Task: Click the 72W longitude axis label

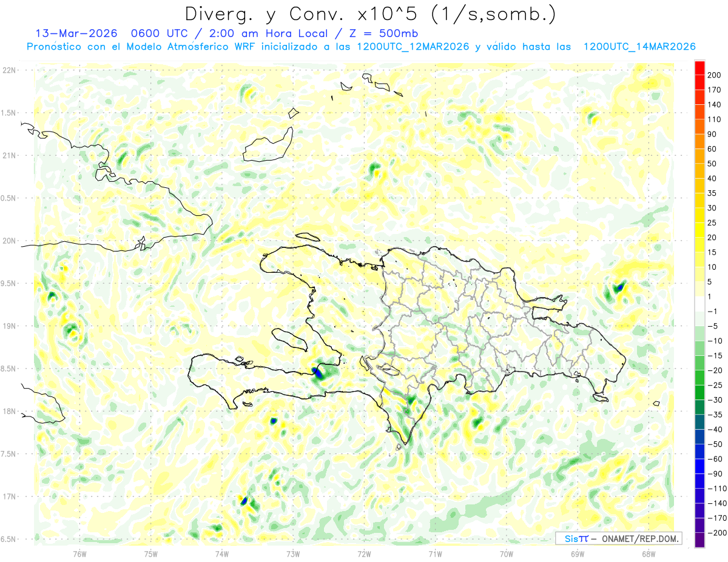Action: 364,554
